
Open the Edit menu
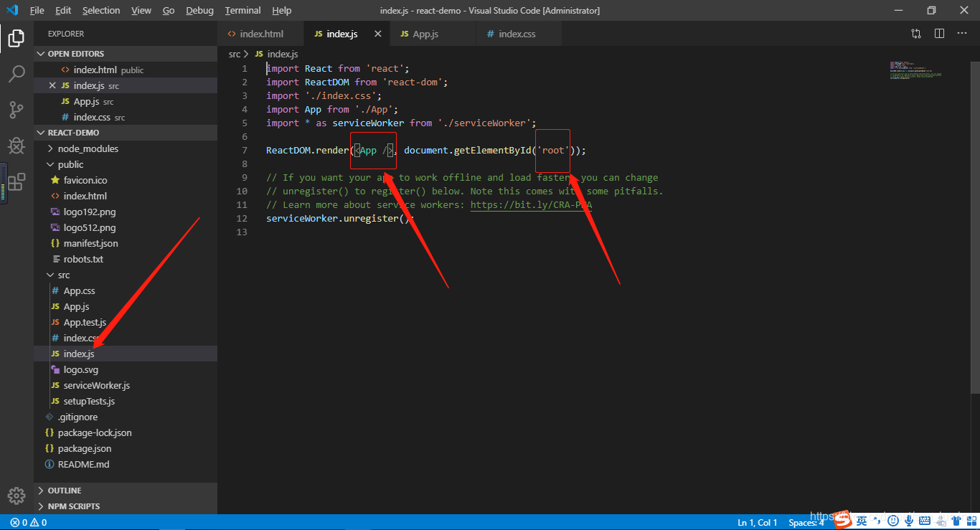(63, 10)
